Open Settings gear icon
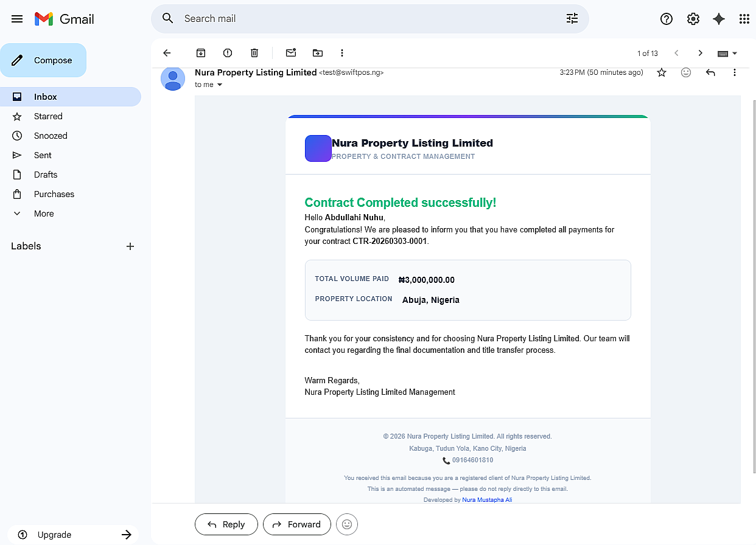This screenshot has width=756, height=545. [693, 19]
